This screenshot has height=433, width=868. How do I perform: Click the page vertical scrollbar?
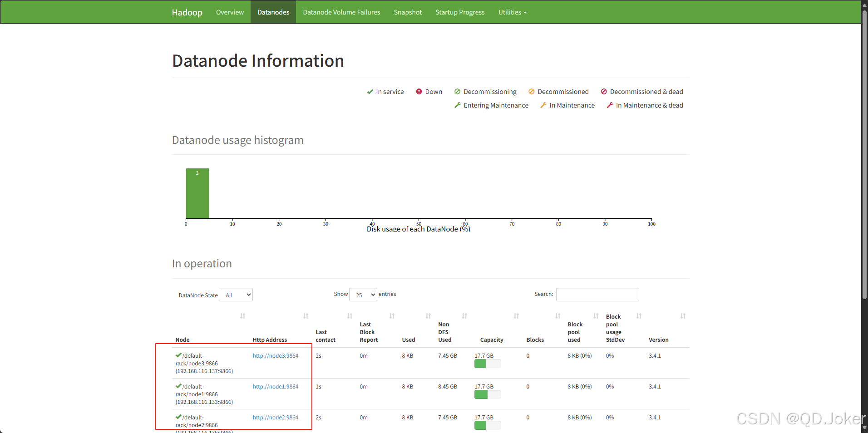click(864, 154)
